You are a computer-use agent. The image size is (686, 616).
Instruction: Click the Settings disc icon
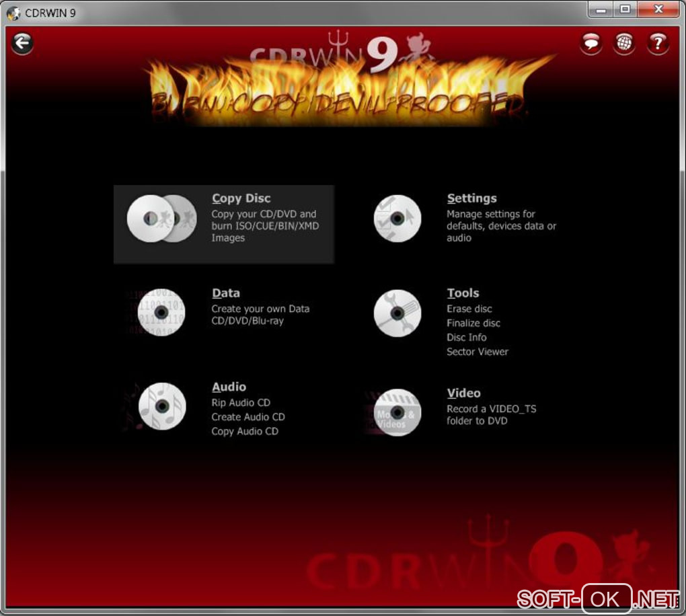coord(397,219)
